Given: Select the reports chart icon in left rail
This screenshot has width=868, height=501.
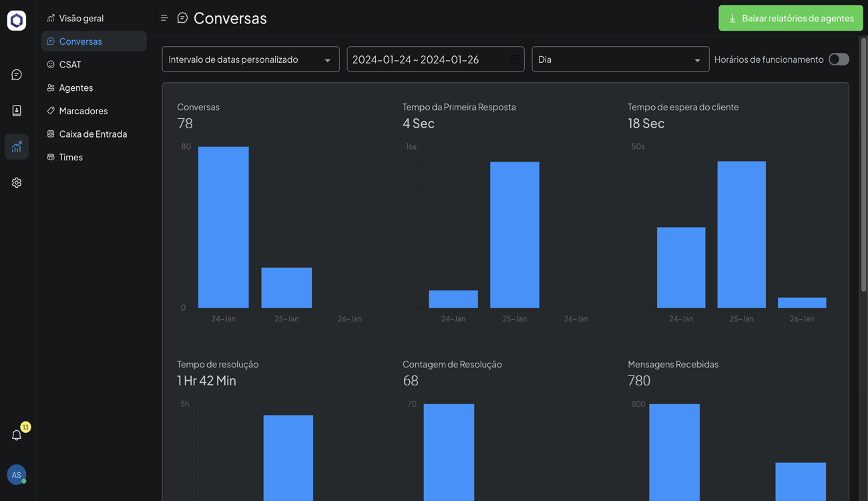Looking at the screenshot, I should (17, 146).
